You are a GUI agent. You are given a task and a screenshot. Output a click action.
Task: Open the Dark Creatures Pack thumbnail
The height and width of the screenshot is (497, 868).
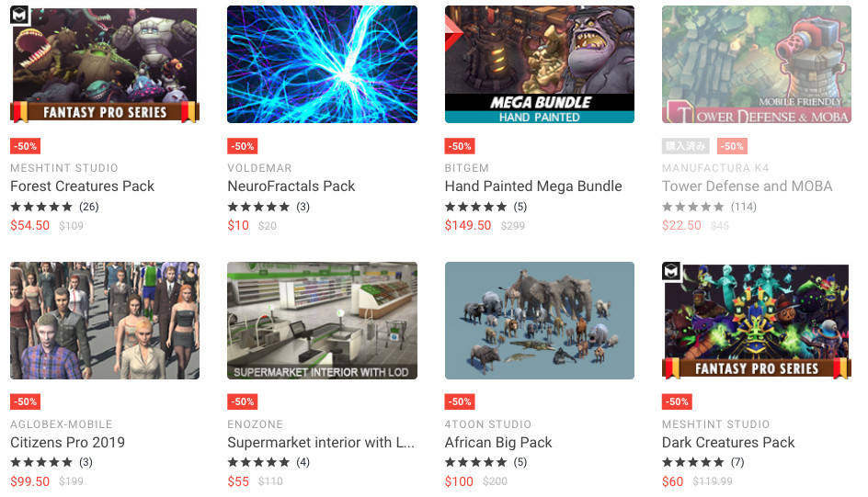tap(756, 321)
